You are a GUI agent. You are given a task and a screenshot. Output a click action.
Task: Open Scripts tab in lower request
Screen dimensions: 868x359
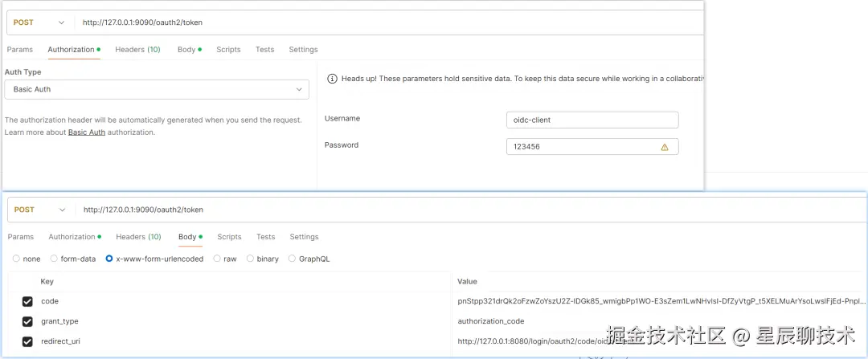[229, 237]
